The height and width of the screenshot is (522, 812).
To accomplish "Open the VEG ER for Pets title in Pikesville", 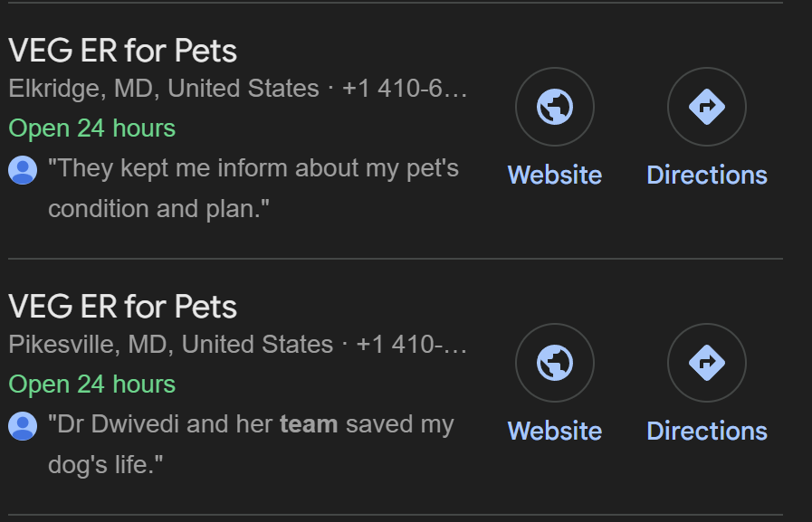I will click(x=123, y=308).
